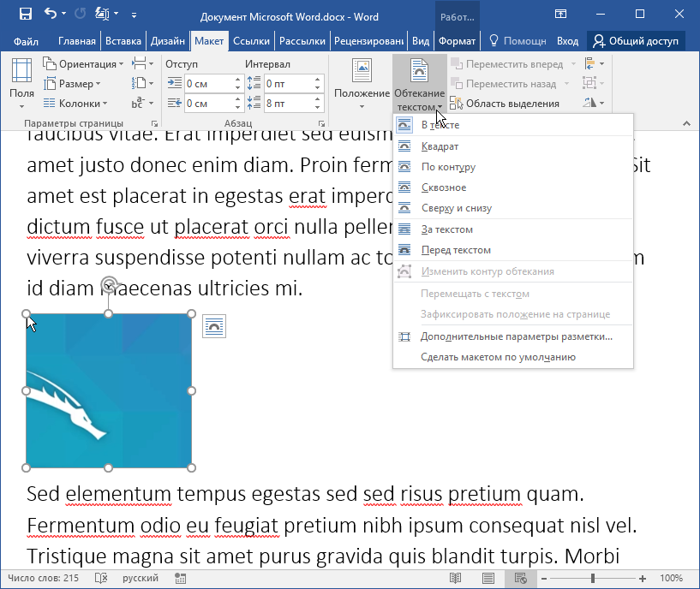Image resolution: width=700 pixels, height=589 pixels.
Task: Click Вход to sign in
Action: 567,41
